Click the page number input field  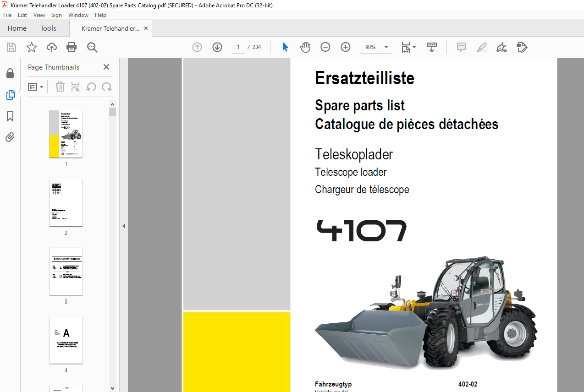coord(238,47)
